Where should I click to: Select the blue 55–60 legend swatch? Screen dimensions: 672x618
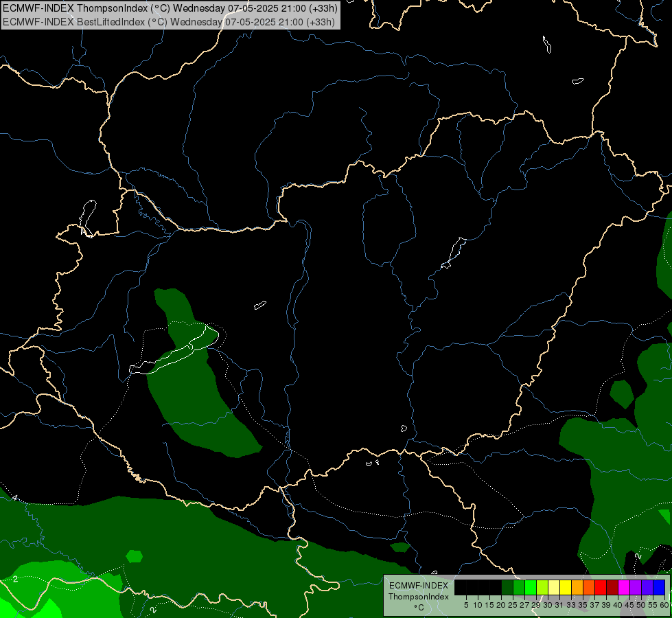[659, 587]
